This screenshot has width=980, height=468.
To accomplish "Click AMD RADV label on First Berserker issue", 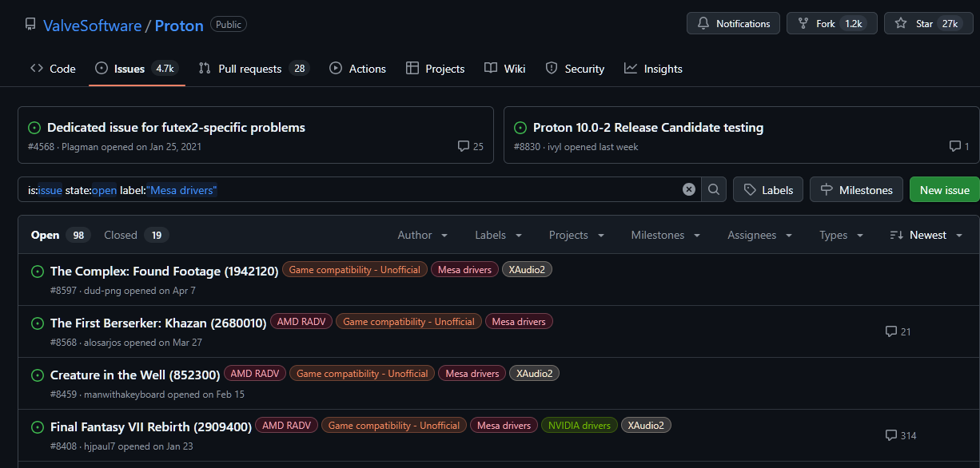I will [301, 322].
